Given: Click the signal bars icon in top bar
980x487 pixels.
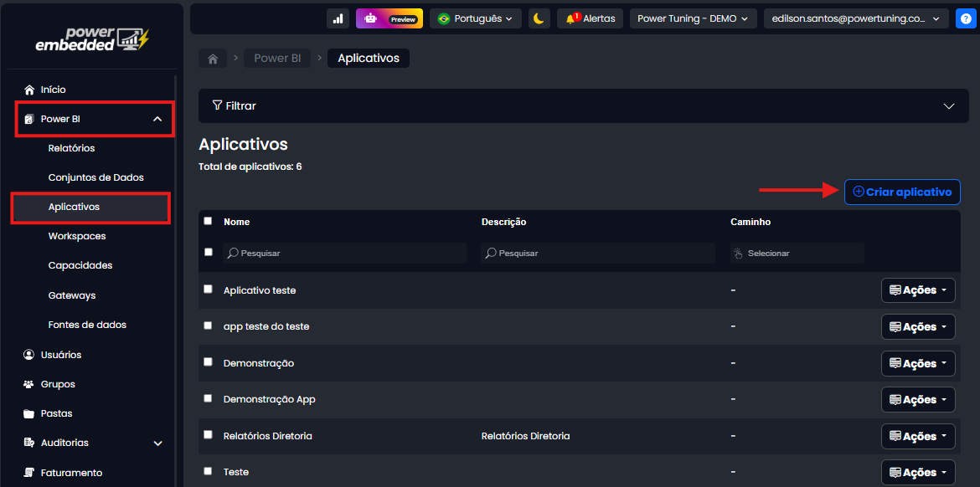Looking at the screenshot, I should click(338, 18).
